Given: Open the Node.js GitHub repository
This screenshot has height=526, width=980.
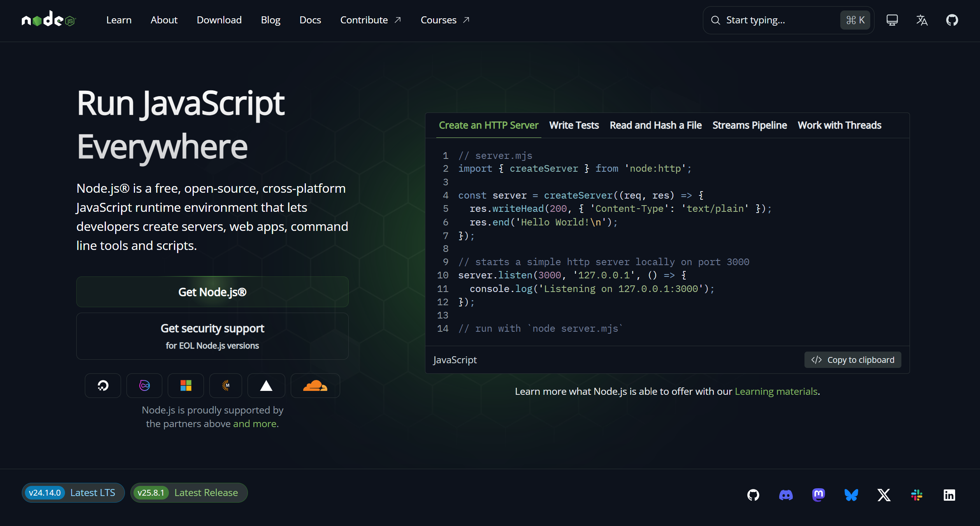Looking at the screenshot, I should (x=952, y=20).
